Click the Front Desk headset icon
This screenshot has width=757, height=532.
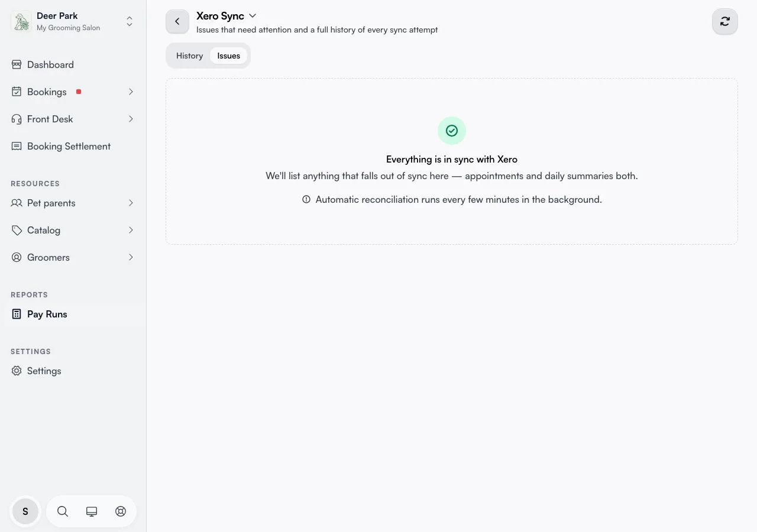click(17, 119)
